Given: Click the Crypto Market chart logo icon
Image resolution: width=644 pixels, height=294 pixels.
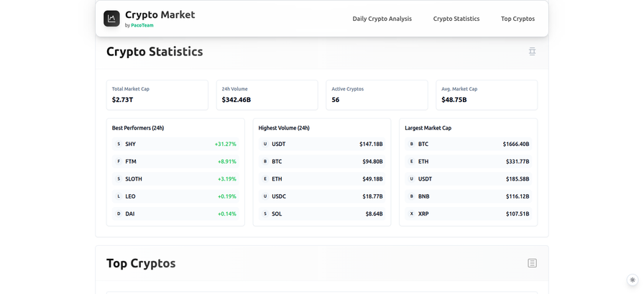Looking at the screenshot, I should (x=111, y=19).
